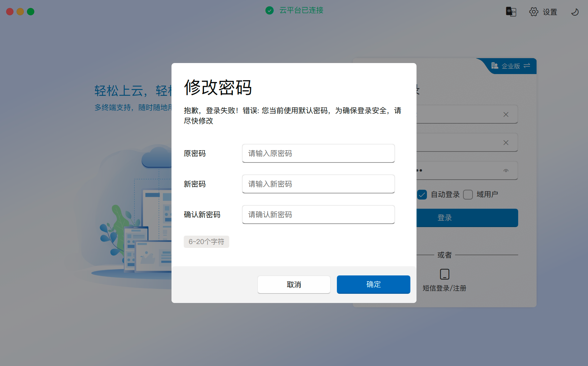Click the green checkmark connection status icon
Image resolution: width=588 pixels, height=366 pixels.
(269, 11)
